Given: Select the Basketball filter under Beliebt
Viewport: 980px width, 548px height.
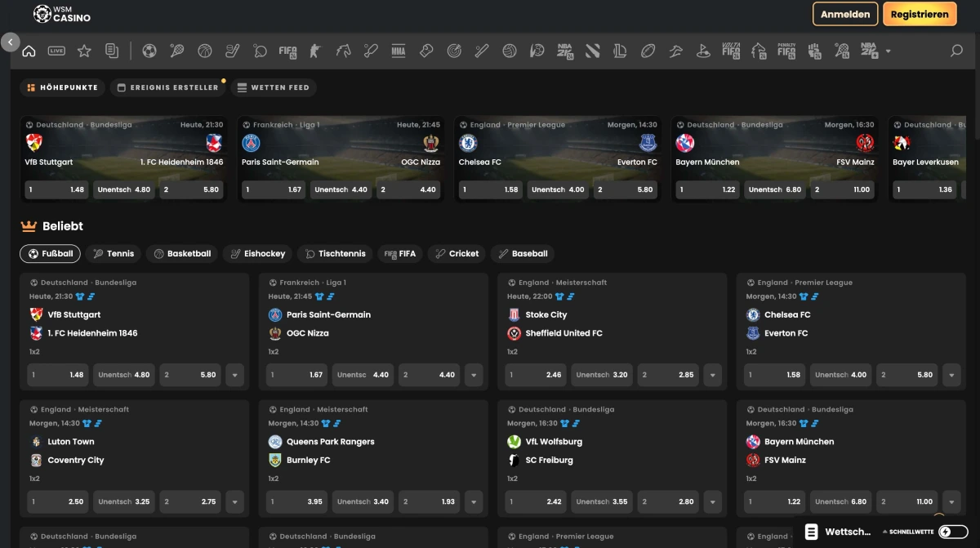Looking at the screenshot, I should [182, 254].
